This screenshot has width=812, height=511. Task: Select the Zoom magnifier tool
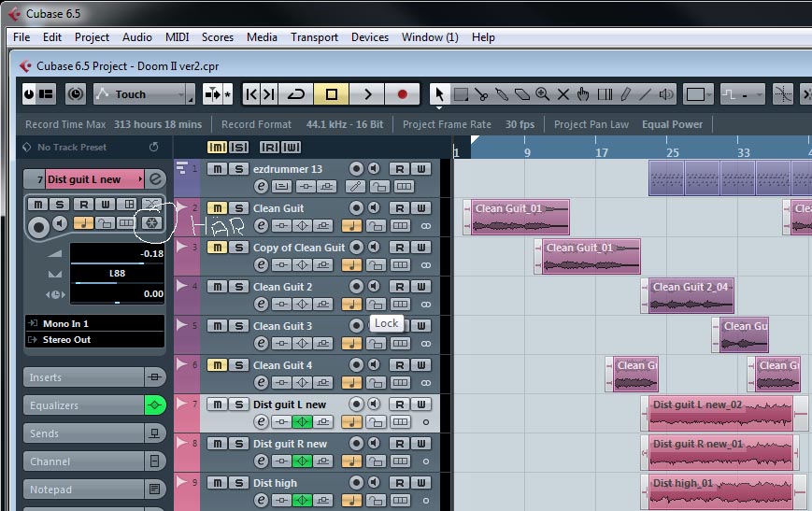click(x=542, y=94)
